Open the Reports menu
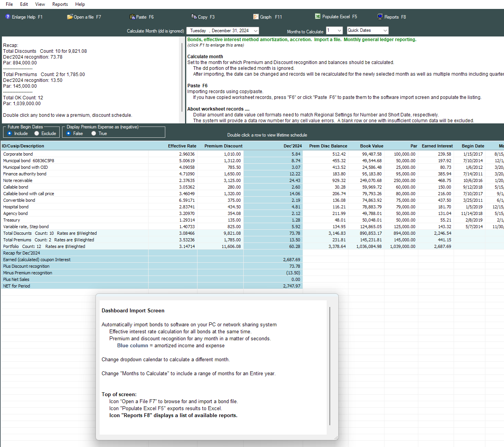This screenshot has height=447, width=504. (60, 4)
